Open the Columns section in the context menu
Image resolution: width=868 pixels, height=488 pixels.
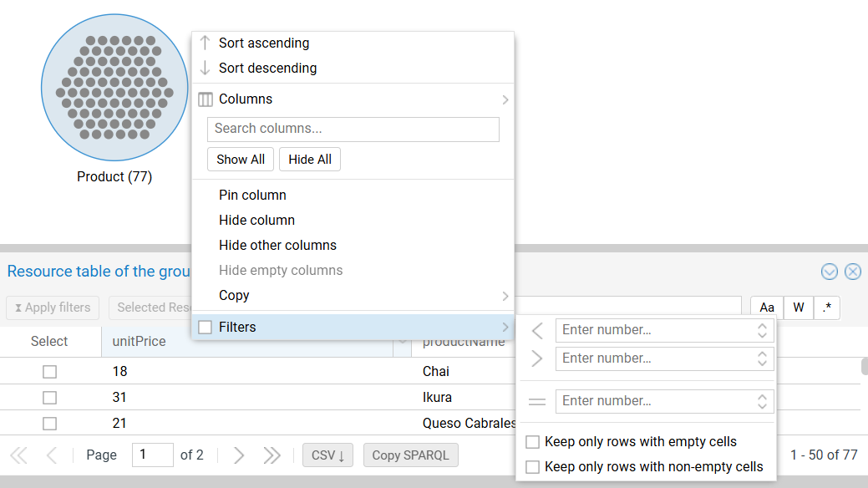[x=242, y=99]
